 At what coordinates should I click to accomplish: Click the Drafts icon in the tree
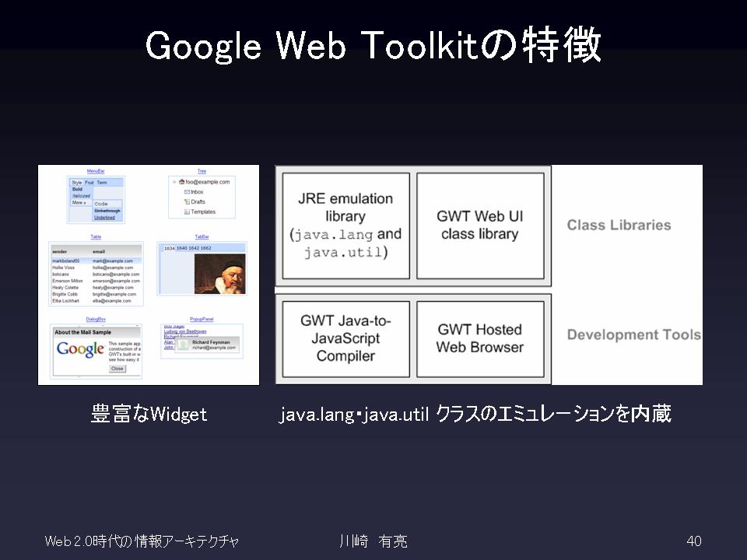click(187, 202)
